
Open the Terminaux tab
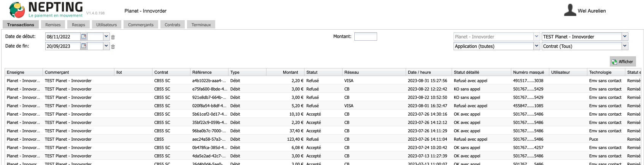click(201, 25)
